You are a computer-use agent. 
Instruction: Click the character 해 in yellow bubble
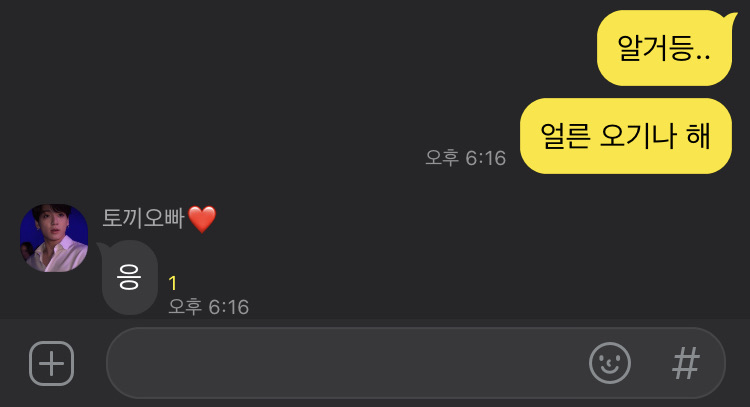tap(698, 135)
